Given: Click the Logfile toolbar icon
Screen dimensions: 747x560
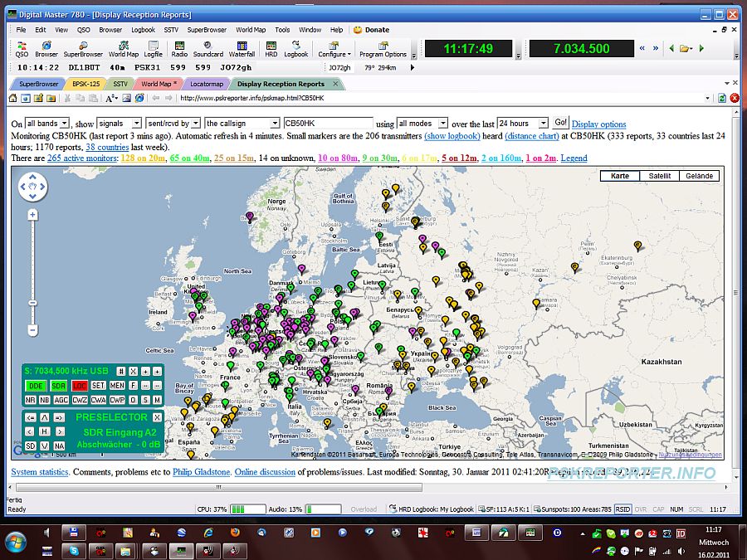Looking at the screenshot, I should click(x=154, y=48).
